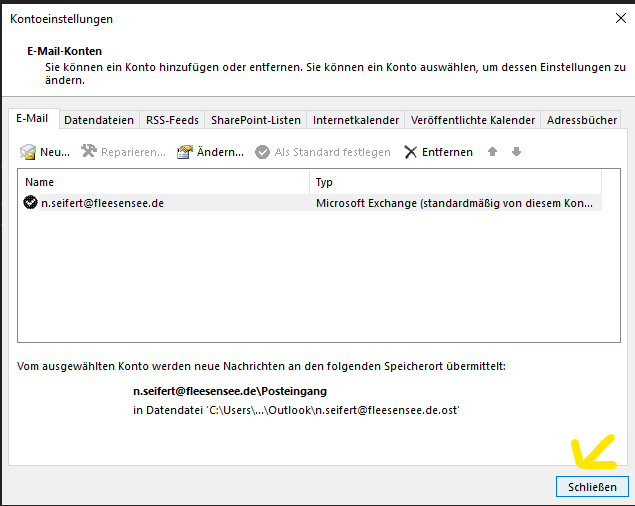Click the Name column header
This screenshot has height=506, width=635.
(164, 182)
